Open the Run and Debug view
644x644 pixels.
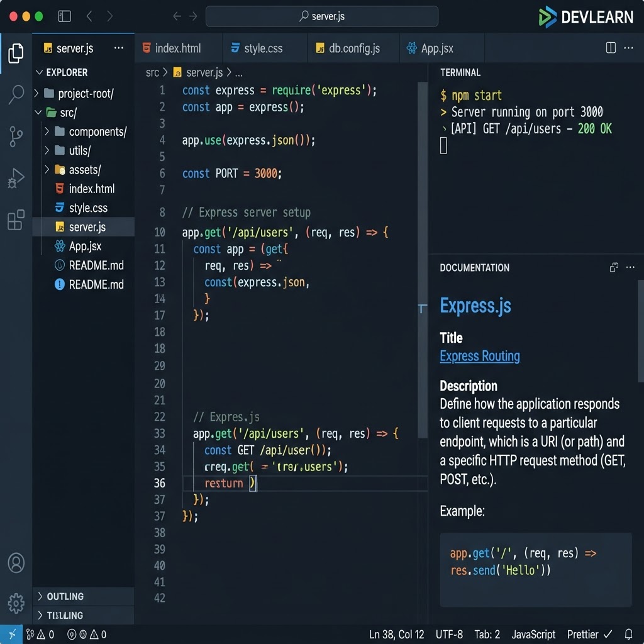(x=16, y=178)
